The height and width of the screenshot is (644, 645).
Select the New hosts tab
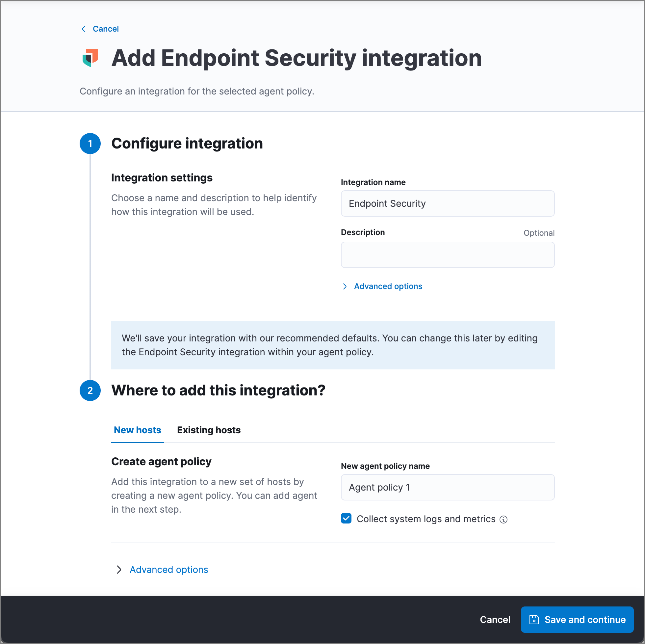137,430
